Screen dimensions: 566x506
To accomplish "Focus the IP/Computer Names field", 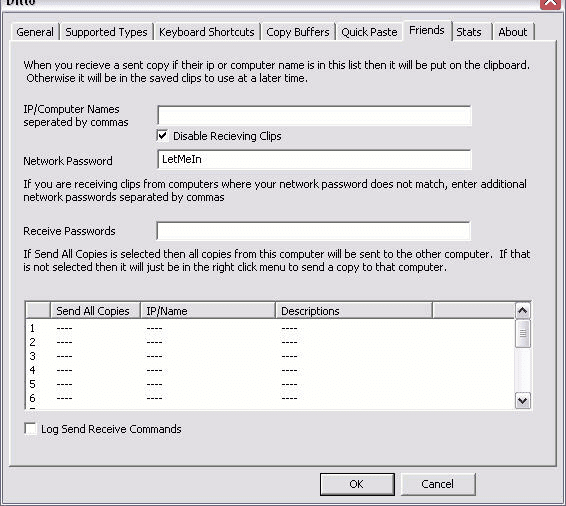I will click(x=314, y=115).
